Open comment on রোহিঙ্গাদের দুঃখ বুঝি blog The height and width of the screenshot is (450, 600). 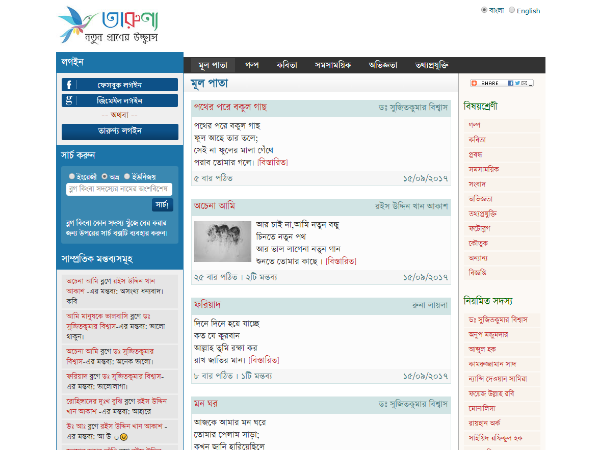120,406
